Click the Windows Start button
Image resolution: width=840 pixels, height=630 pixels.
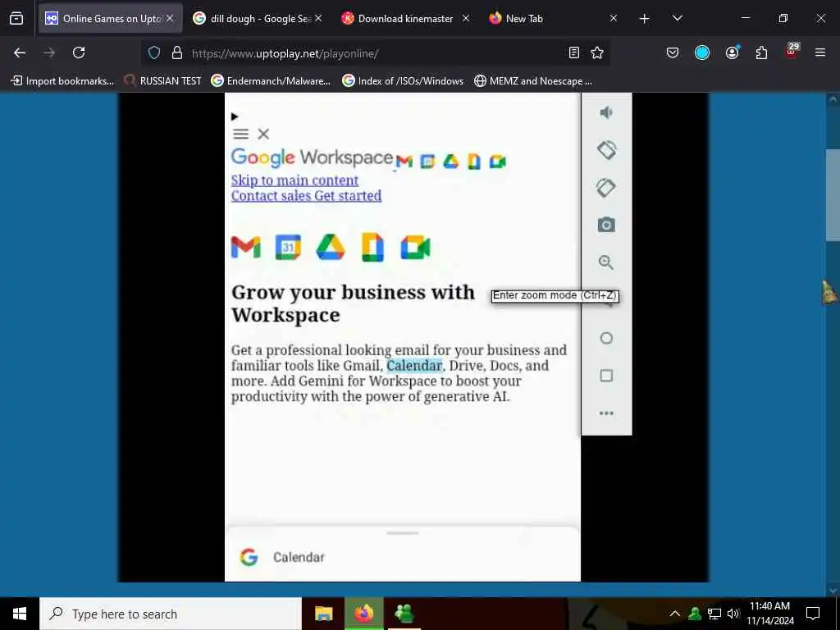tap(20, 614)
